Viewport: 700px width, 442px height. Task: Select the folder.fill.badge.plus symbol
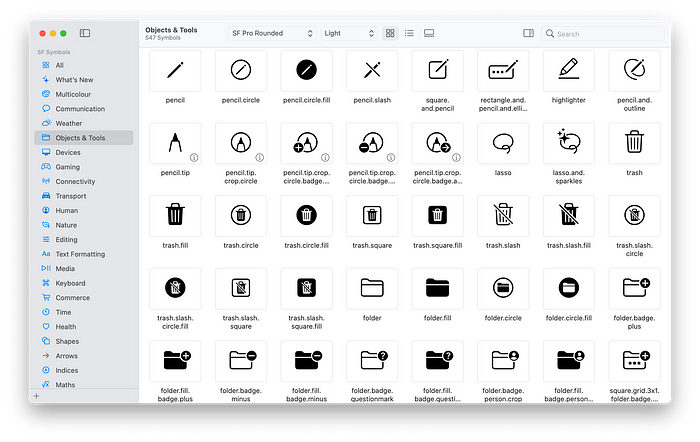tap(175, 362)
